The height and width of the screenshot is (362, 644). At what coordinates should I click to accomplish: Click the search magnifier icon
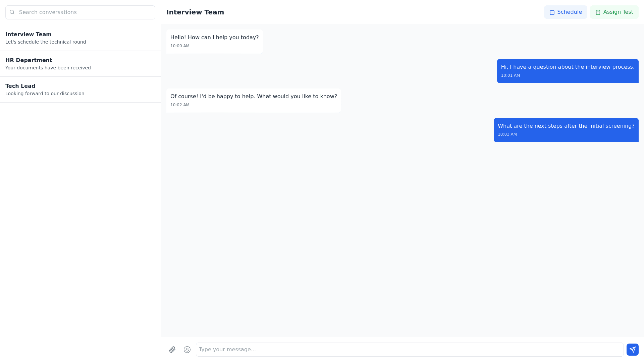pyautogui.click(x=12, y=12)
